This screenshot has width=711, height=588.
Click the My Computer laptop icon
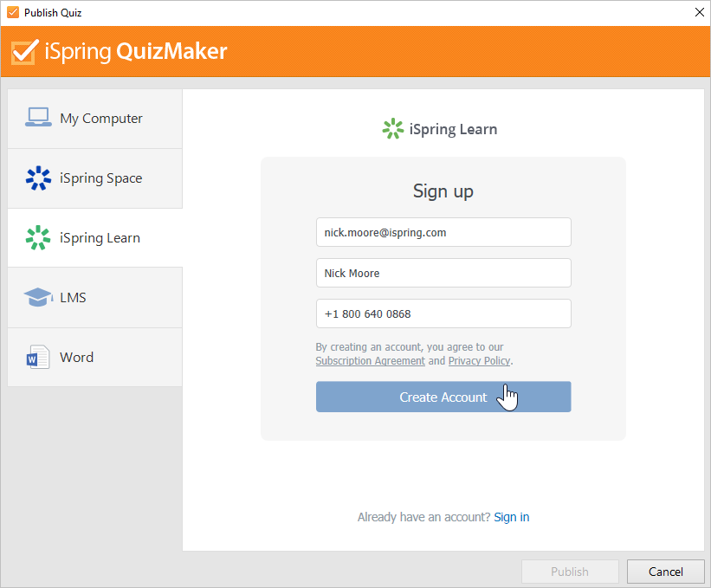[38, 118]
